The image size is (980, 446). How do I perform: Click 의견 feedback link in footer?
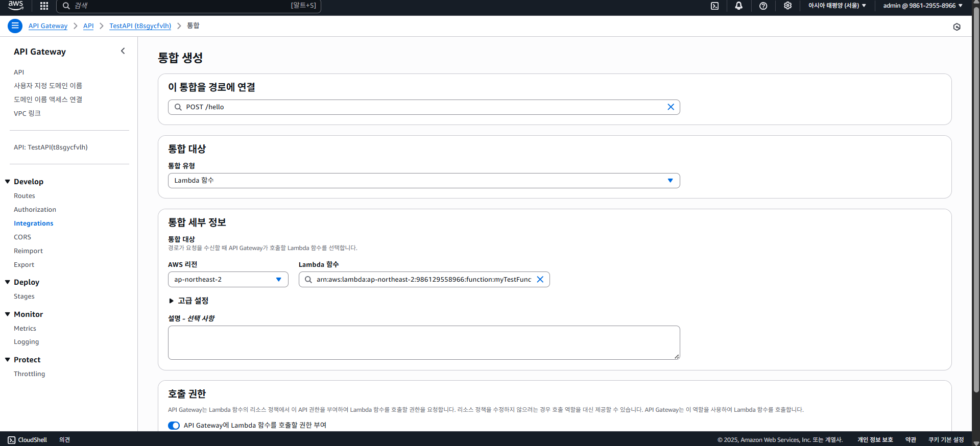(x=64, y=440)
